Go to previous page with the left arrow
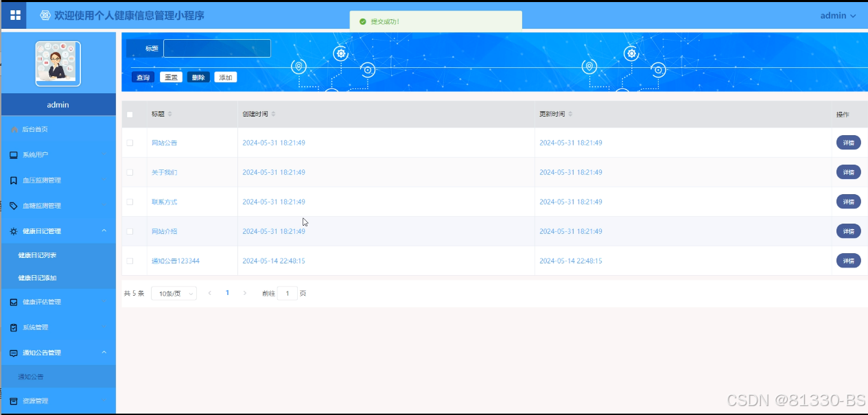Screen dimensions: 868x415 point(209,293)
